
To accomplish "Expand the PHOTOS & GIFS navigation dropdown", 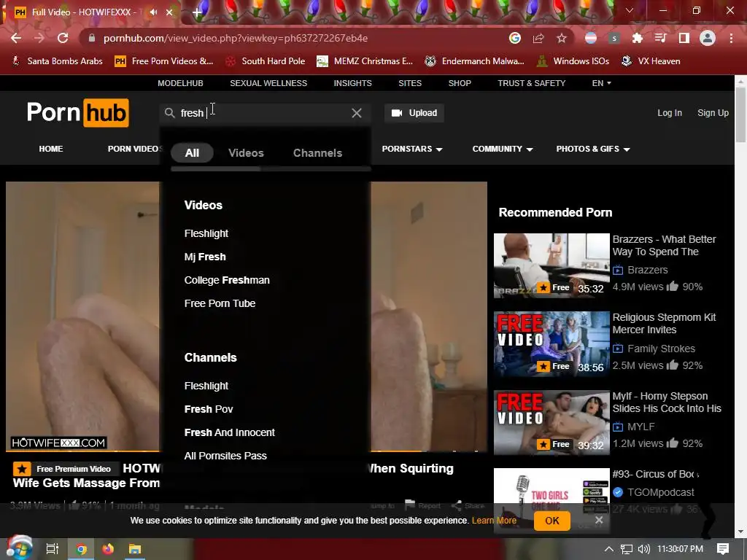I will point(593,149).
